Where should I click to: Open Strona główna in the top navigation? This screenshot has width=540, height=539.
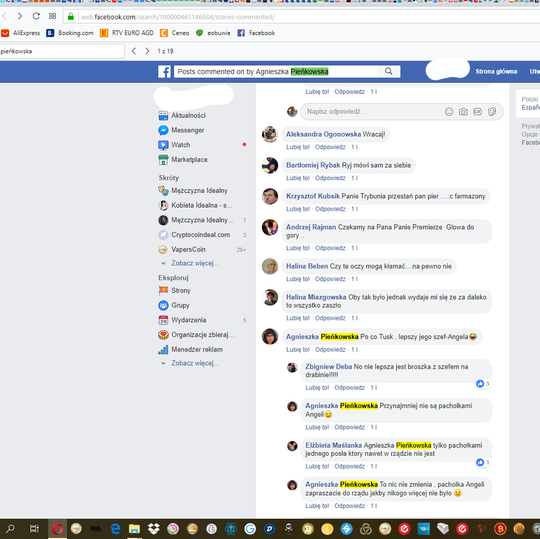[496, 71]
